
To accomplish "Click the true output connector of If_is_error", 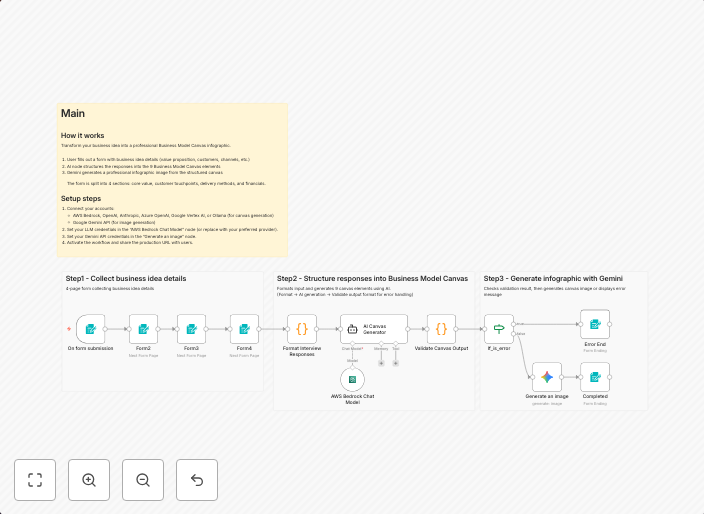I will click(x=514, y=324).
